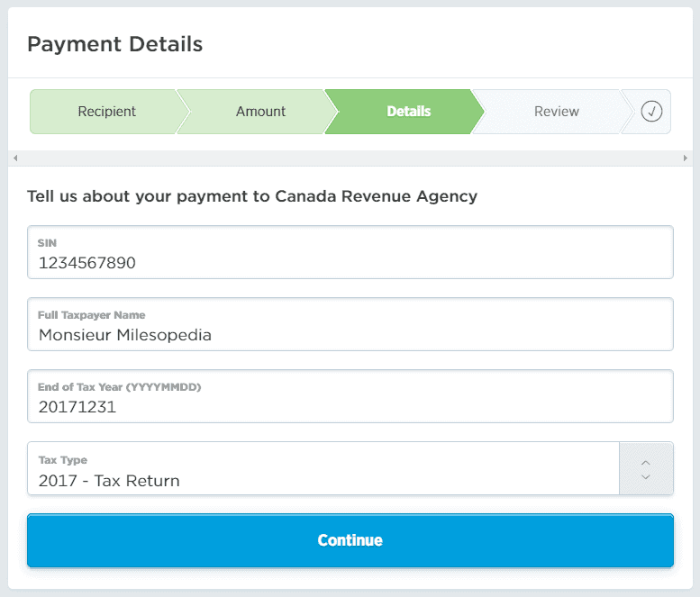700x597 pixels.
Task: Go back to the Recipient step
Action: (106, 112)
